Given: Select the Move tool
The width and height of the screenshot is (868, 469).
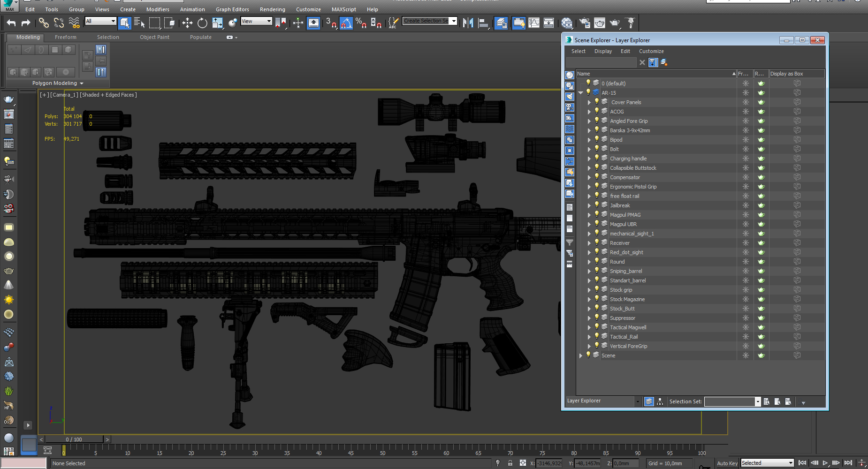Looking at the screenshot, I should [x=187, y=22].
